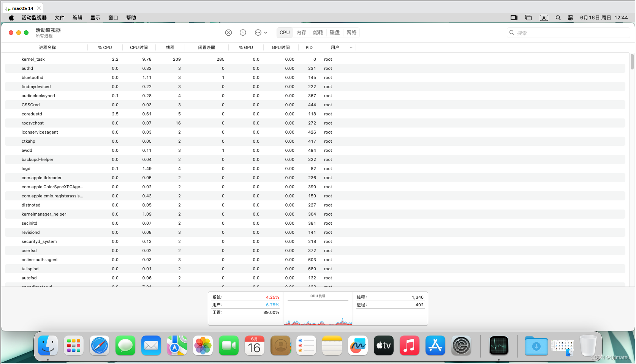
Task: Open Calendar from the Dock
Action: click(x=255, y=345)
